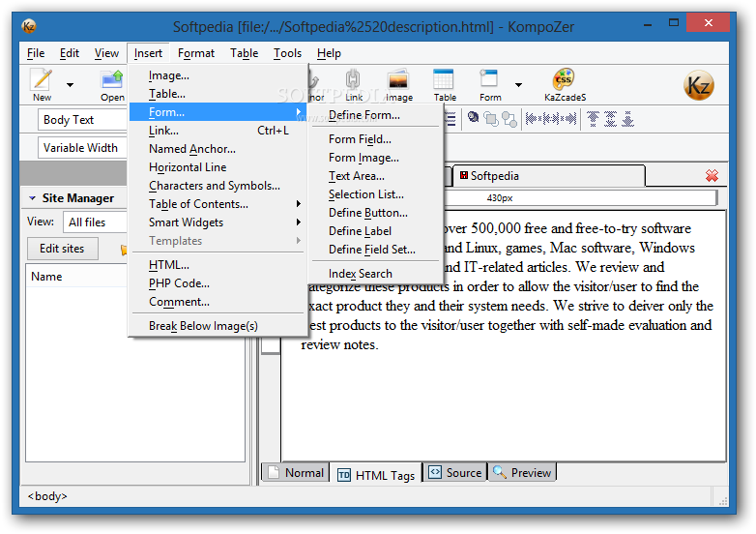This screenshot has width=756, height=534.
Task: Click the Kz logo throbber
Action: click(698, 85)
